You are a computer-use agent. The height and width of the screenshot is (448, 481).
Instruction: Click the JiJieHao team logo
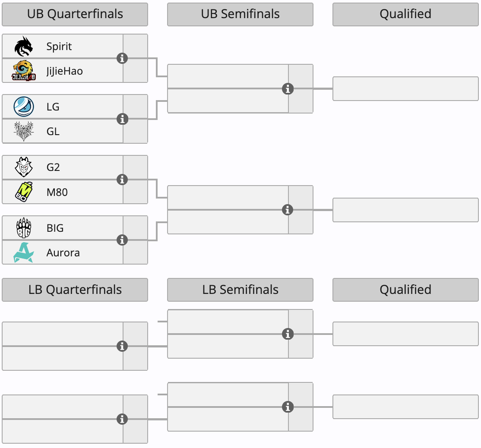[x=24, y=71]
